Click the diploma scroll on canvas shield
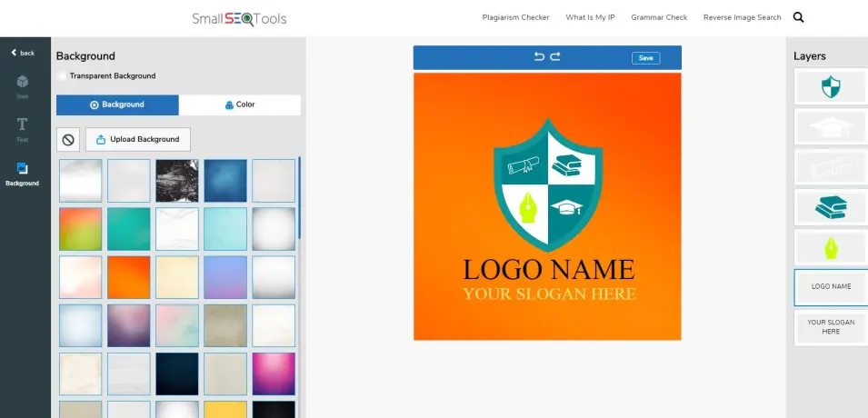 (524, 165)
